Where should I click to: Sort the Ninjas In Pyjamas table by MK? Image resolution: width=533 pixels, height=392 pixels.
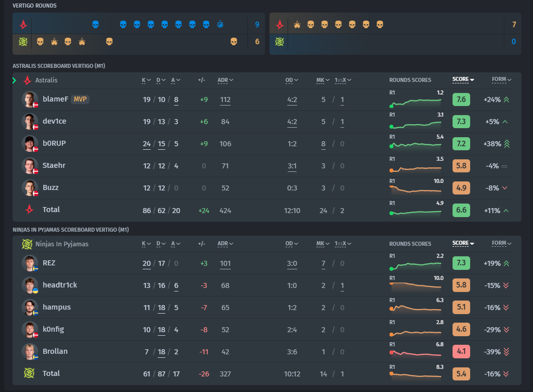point(323,244)
